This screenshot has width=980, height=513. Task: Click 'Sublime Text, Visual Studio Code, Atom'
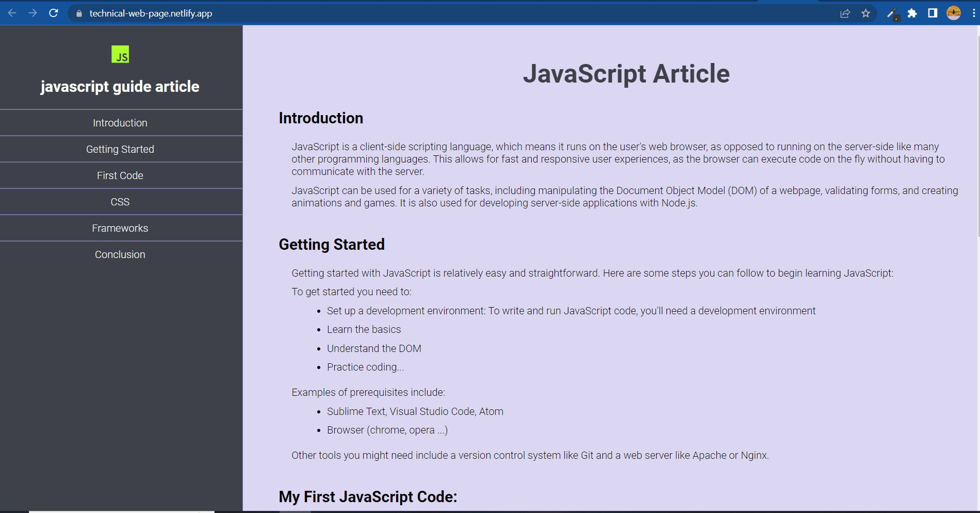coord(415,411)
